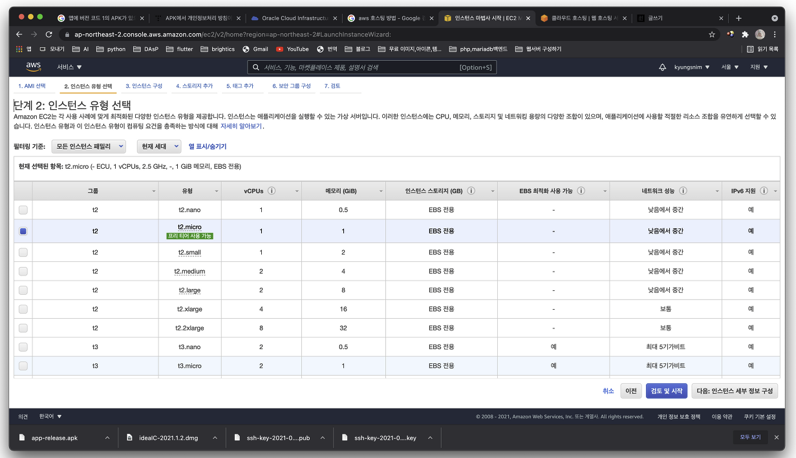
Task: Show info for IPv6 지원 column
Action: click(x=764, y=191)
